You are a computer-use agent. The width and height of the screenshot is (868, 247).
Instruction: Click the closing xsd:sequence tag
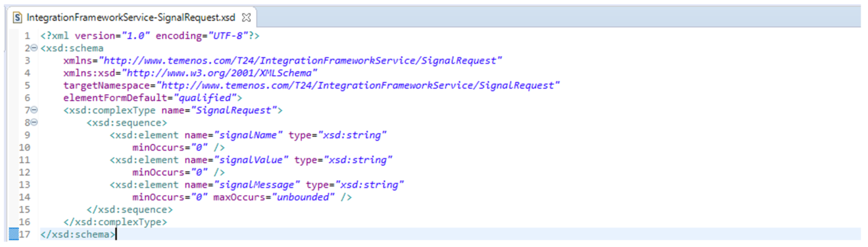130,209
